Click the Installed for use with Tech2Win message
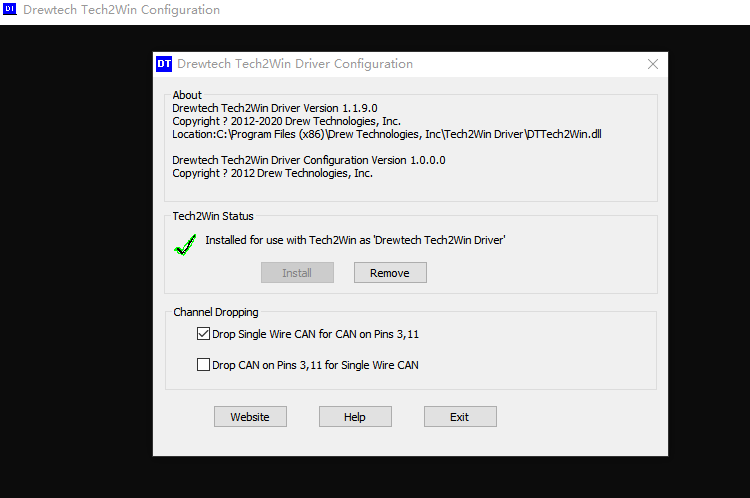Viewport: 750px width, 498px height. click(x=355, y=240)
